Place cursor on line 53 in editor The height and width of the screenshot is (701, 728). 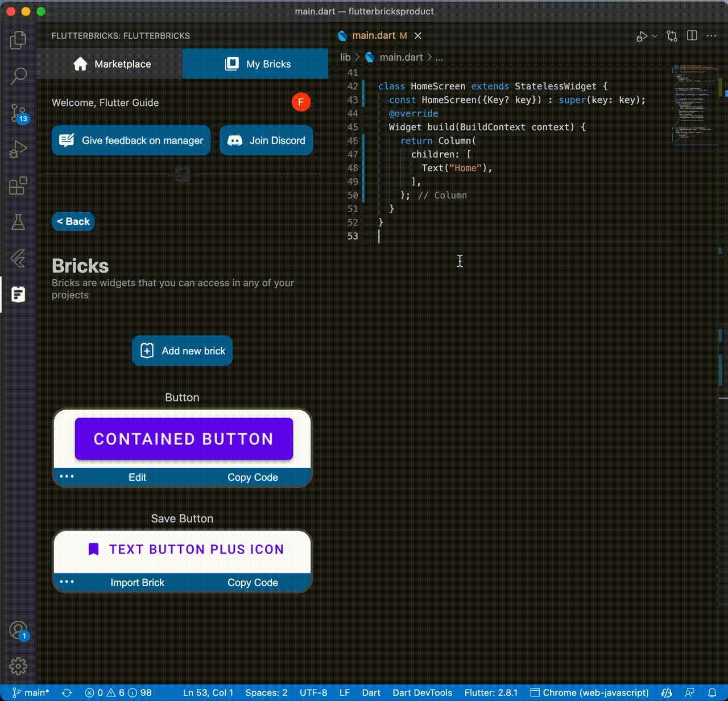[x=523, y=236]
